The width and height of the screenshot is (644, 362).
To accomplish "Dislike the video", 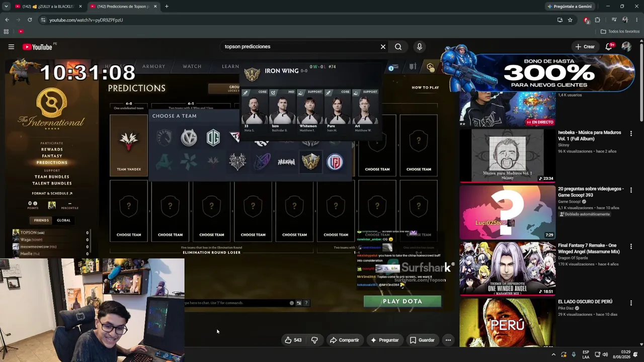I will pos(314,340).
